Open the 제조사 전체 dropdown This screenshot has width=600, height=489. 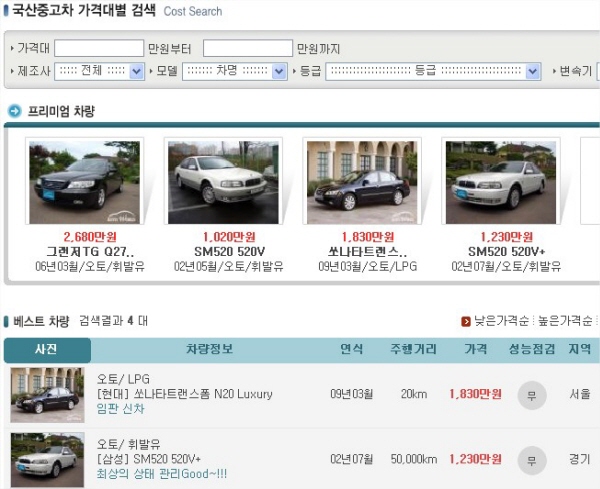tap(99, 71)
